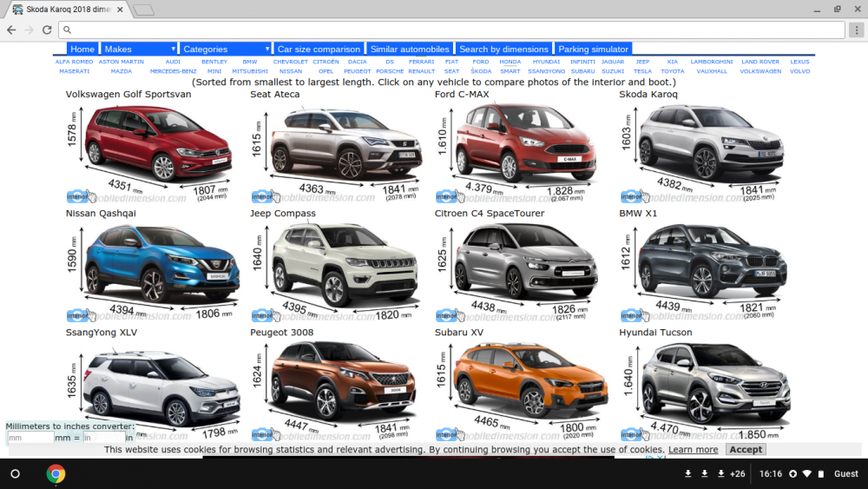
Task: Click the first download tray icon
Action: (688, 474)
